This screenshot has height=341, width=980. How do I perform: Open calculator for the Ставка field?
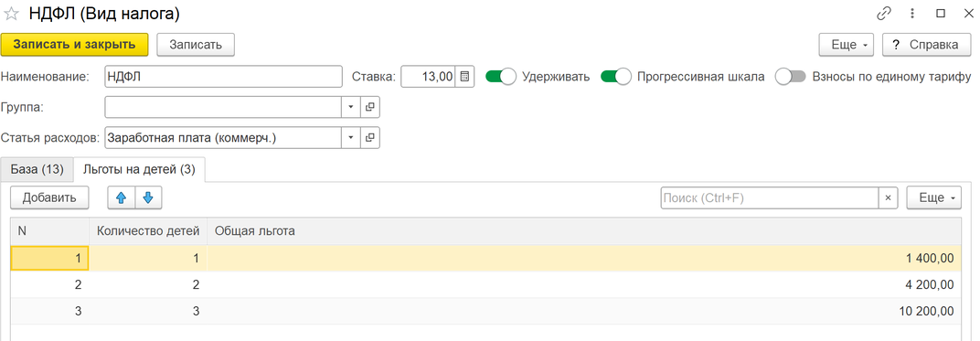[464, 77]
